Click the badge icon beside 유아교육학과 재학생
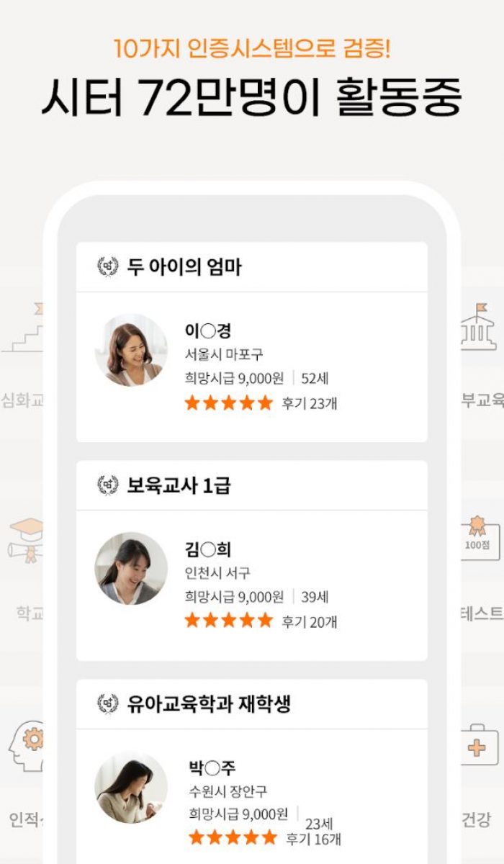 pos(108,703)
